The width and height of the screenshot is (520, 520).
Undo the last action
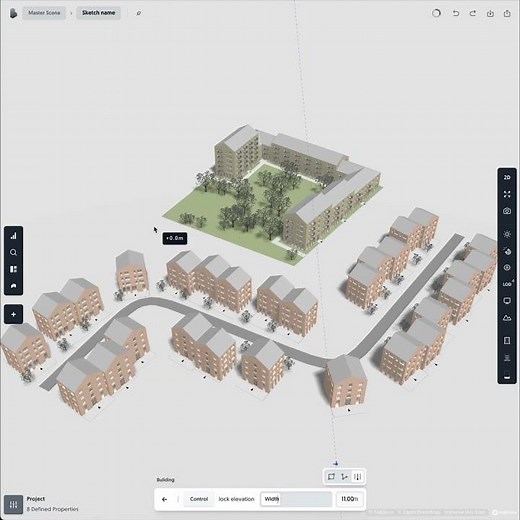click(456, 13)
